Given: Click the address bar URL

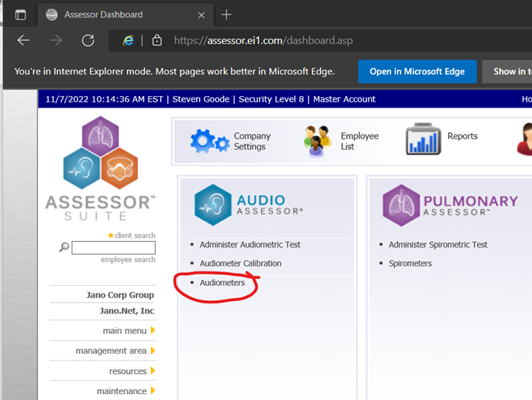Looking at the screenshot, I should click(263, 40).
